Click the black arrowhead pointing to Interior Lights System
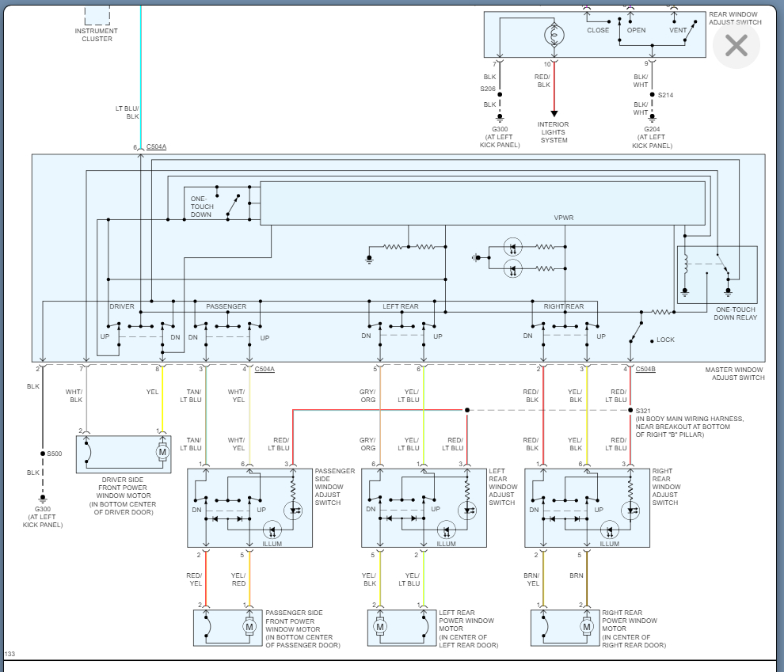 [554, 113]
